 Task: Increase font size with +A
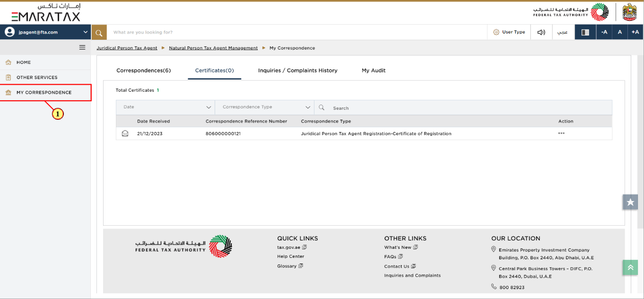[x=635, y=32]
